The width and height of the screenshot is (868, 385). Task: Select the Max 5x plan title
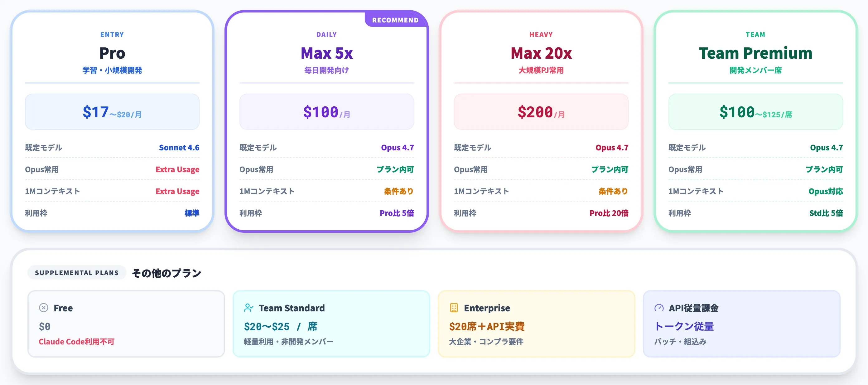pos(326,53)
